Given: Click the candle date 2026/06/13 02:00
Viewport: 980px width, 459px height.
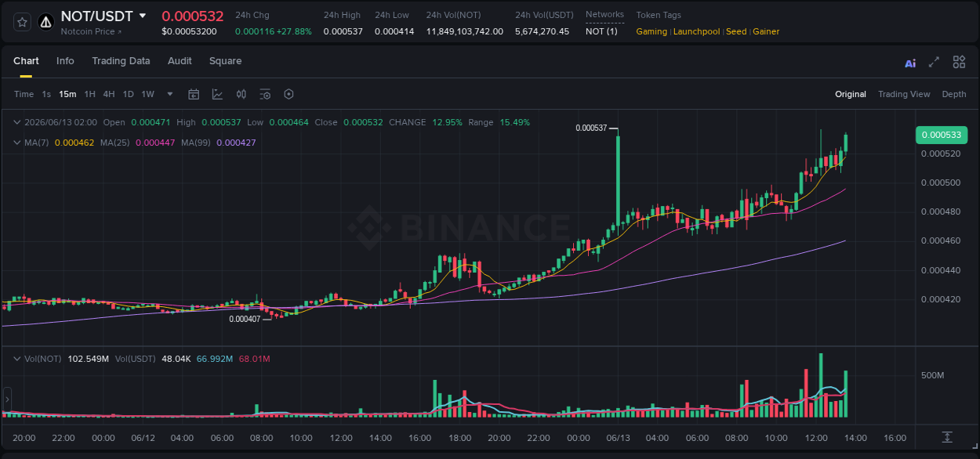Looking at the screenshot, I should coord(61,122).
